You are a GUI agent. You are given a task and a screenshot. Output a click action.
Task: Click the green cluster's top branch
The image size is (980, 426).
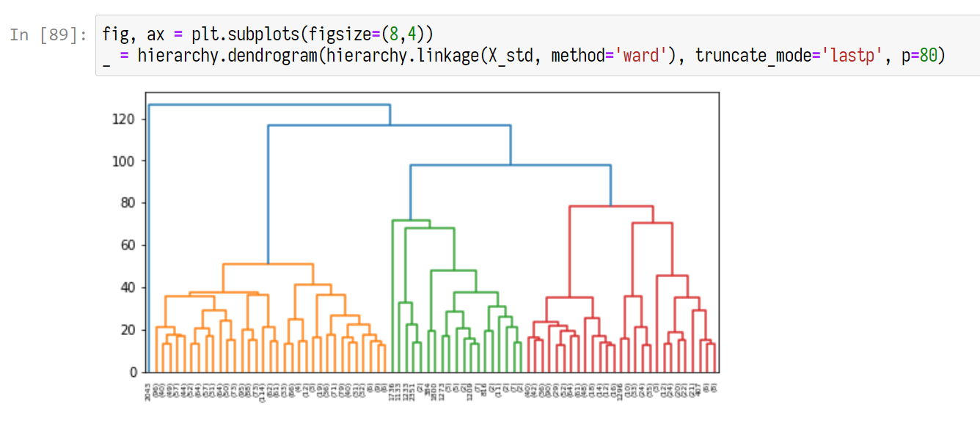pos(411,220)
